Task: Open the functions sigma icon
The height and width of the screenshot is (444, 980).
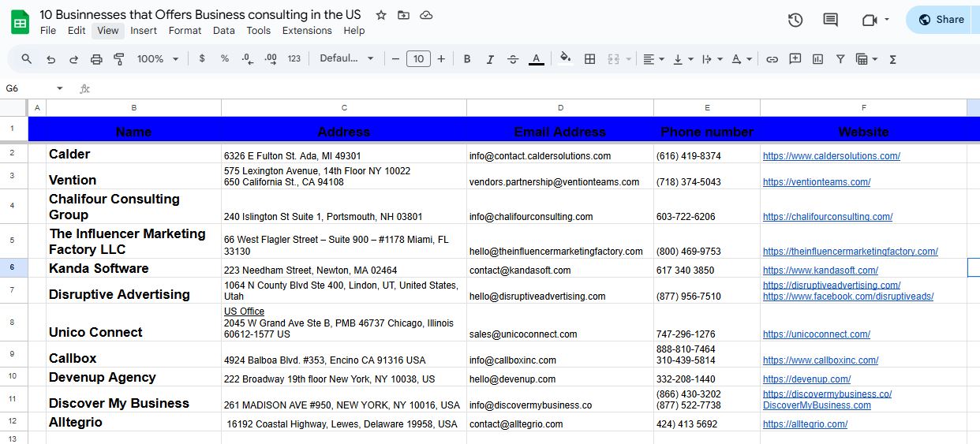Action: tap(893, 59)
